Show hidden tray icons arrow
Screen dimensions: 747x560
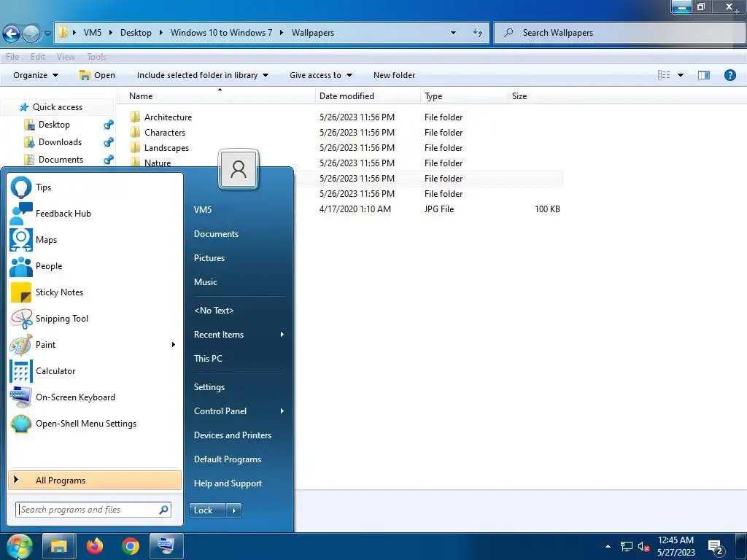[608, 546]
